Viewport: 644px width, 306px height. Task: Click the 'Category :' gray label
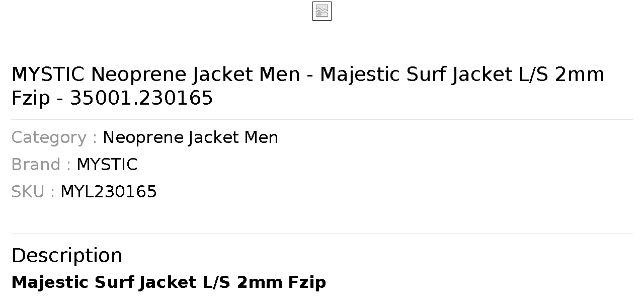54,137
